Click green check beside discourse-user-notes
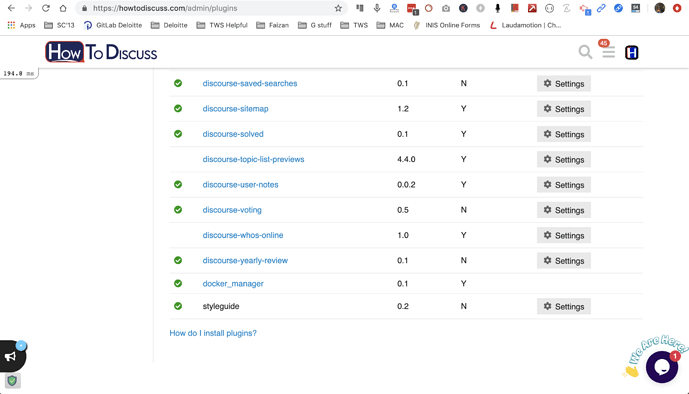 [x=178, y=184]
